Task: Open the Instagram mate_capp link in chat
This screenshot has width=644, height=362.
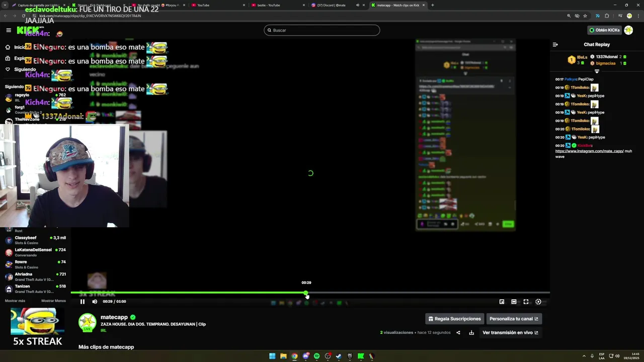Action: click(x=589, y=151)
